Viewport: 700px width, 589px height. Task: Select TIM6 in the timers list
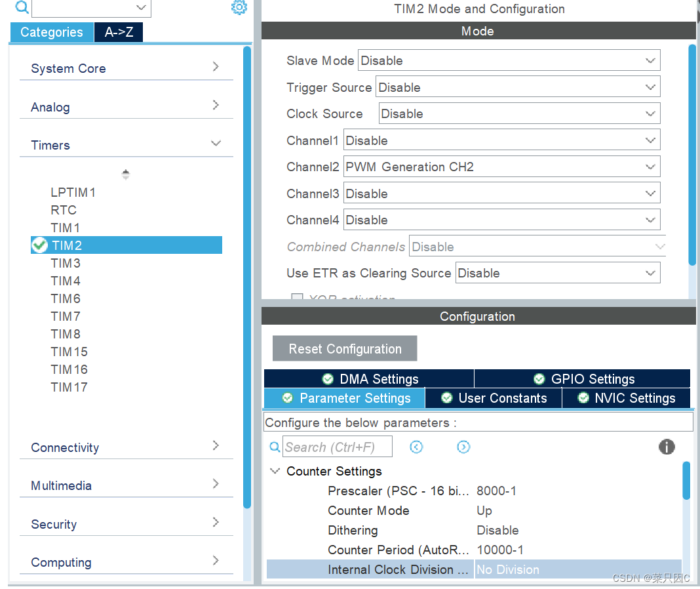pyautogui.click(x=66, y=298)
